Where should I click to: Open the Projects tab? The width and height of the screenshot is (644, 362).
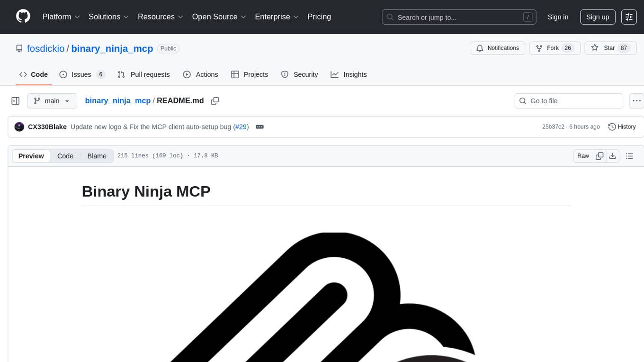(x=250, y=74)
